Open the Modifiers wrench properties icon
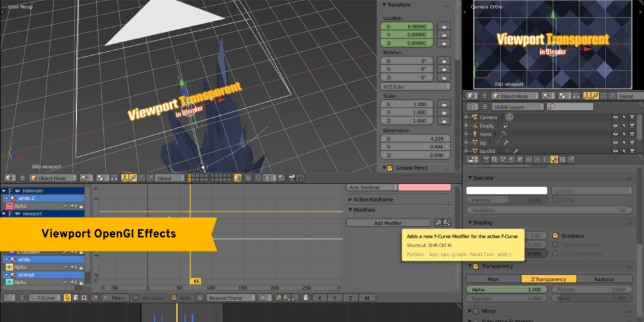 tap(537, 159)
